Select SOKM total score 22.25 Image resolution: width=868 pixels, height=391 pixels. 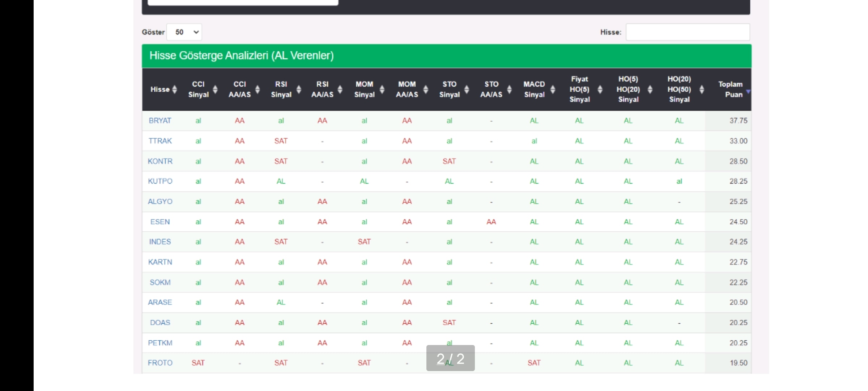pos(738,282)
